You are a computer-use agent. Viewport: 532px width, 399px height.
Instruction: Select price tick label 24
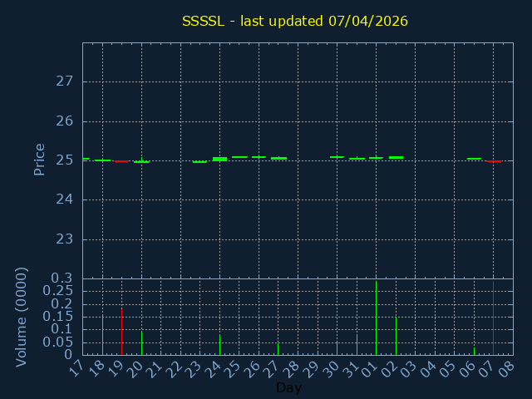pos(65,199)
